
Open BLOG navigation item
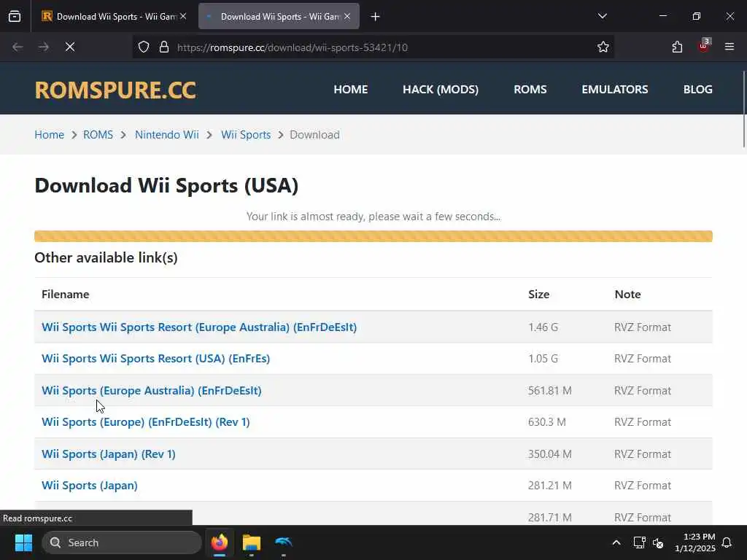pyautogui.click(x=698, y=89)
